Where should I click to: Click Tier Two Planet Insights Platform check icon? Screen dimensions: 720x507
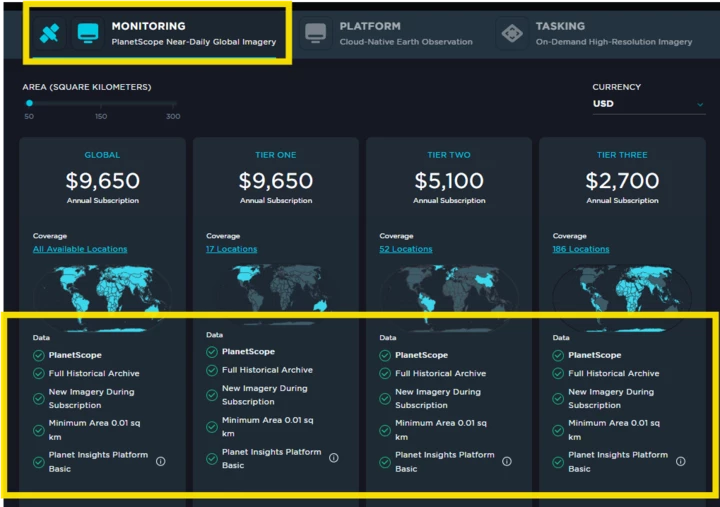(385, 462)
